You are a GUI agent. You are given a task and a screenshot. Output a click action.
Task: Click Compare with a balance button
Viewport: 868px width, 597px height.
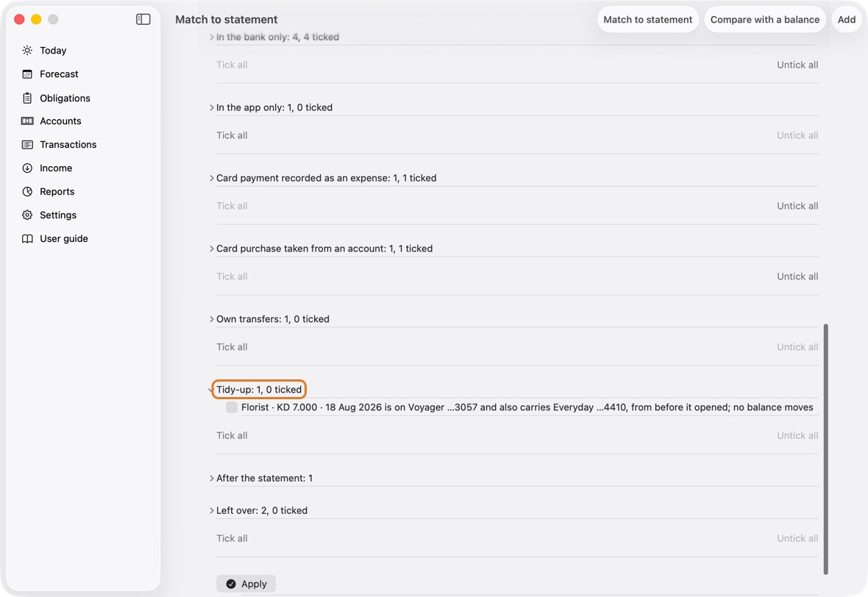click(x=765, y=19)
